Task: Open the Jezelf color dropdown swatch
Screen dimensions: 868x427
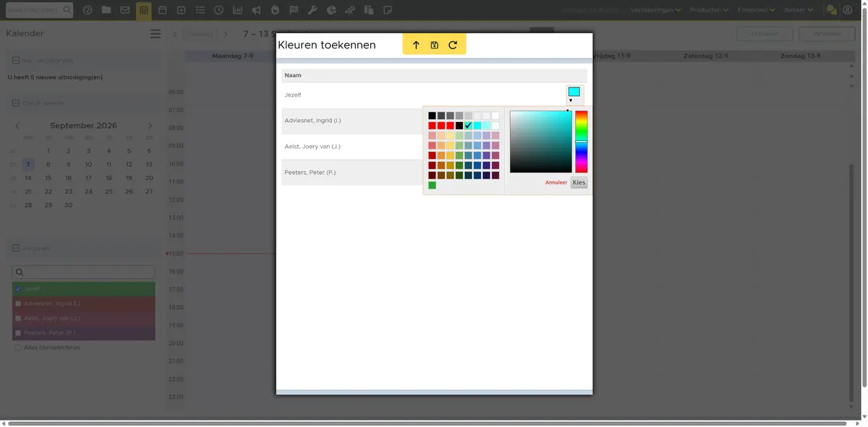Action: (x=574, y=95)
